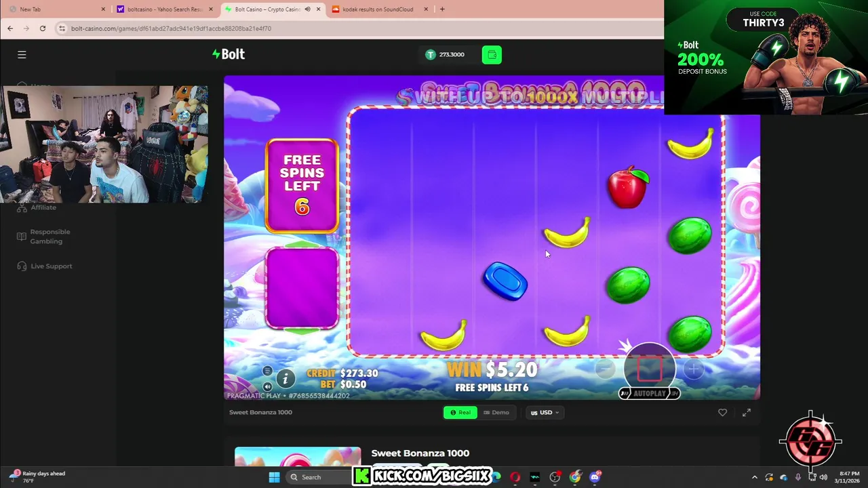The image size is (868, 488).
Task: Favorite the game with heart icon
Action: [722, 412]
